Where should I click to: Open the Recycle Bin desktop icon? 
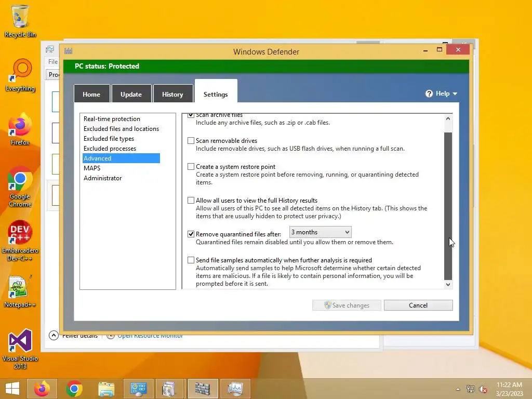coord(20,21)
